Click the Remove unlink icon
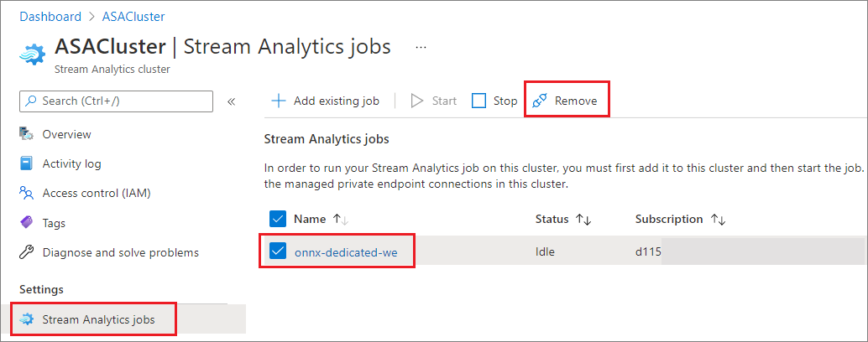 click(540, 101)
